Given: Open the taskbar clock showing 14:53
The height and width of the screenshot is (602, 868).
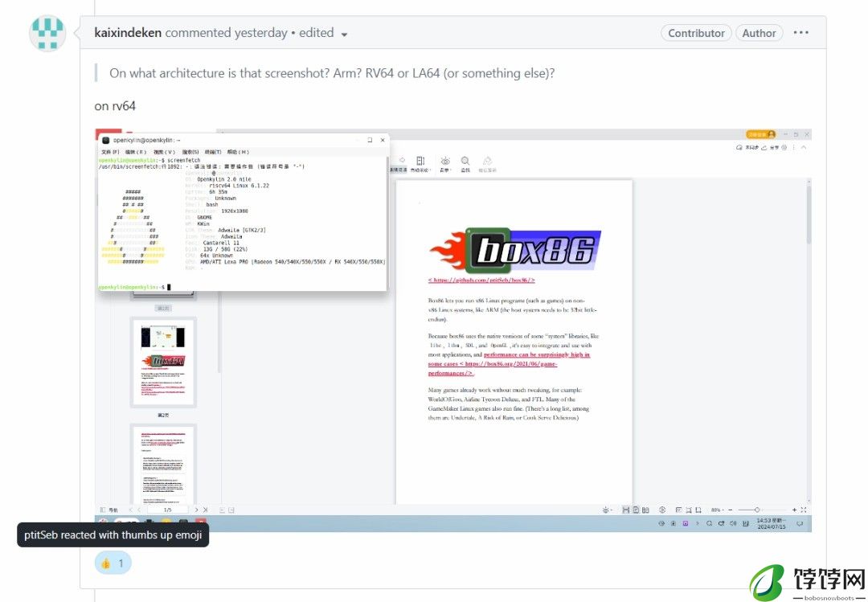Looking at the screenshot, I should [x=771, y=523].
